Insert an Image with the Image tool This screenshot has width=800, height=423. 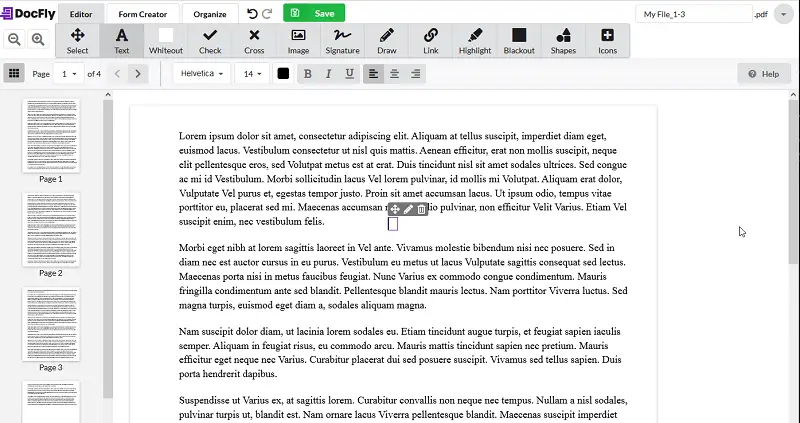298,41
